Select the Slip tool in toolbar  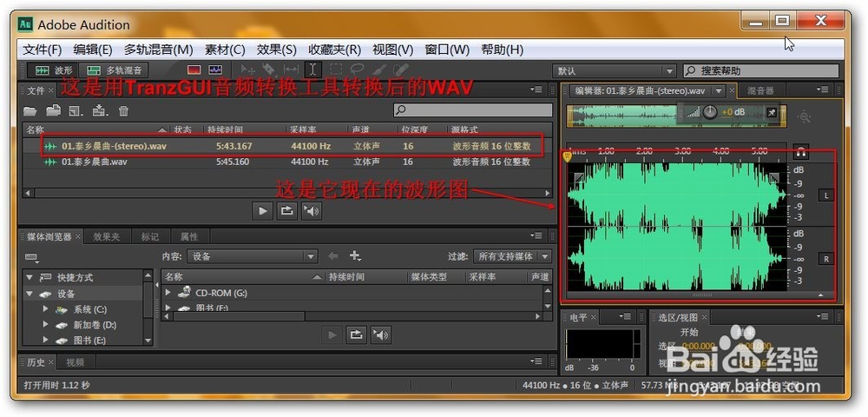(x=291, y=69)
